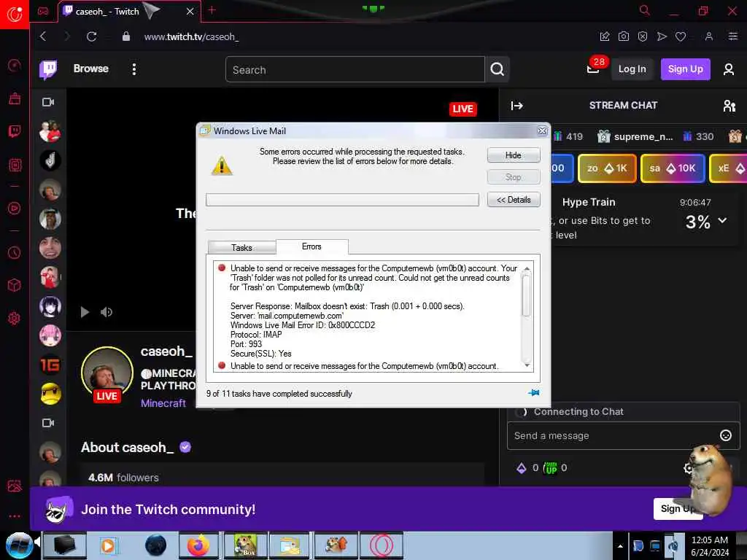Open caseoh_ live avatar thumbnail
Screen dimensions: 747x560
tap(107, 374)
